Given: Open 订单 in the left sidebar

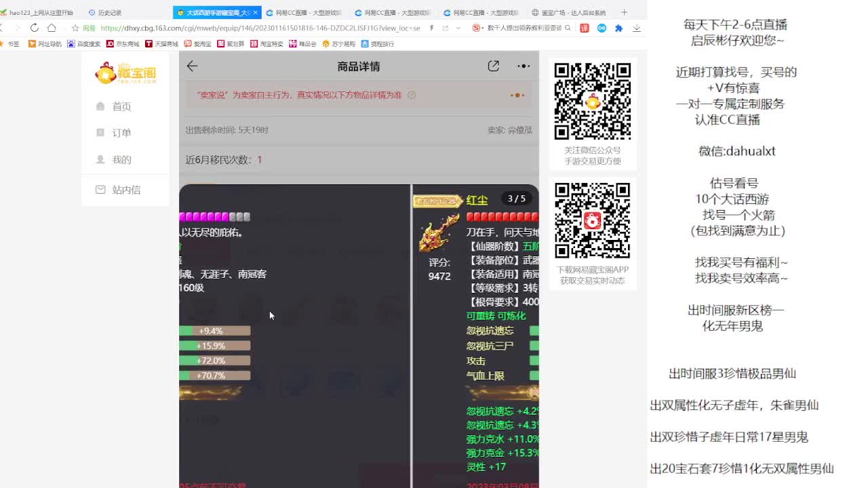Looking at the screenshot, I should pos(114,133).
